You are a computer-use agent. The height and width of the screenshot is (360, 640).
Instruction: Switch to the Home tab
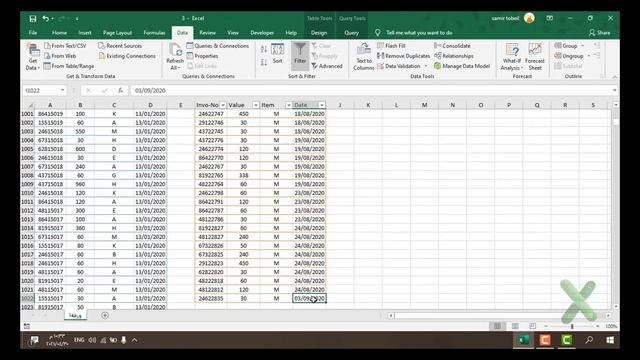[59, 33]
